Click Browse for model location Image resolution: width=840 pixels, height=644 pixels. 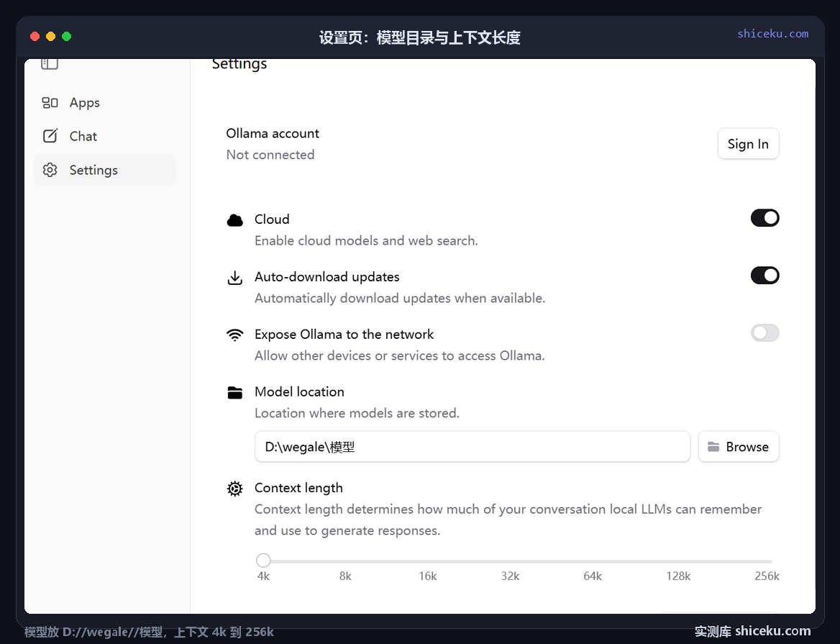(738, 446)
